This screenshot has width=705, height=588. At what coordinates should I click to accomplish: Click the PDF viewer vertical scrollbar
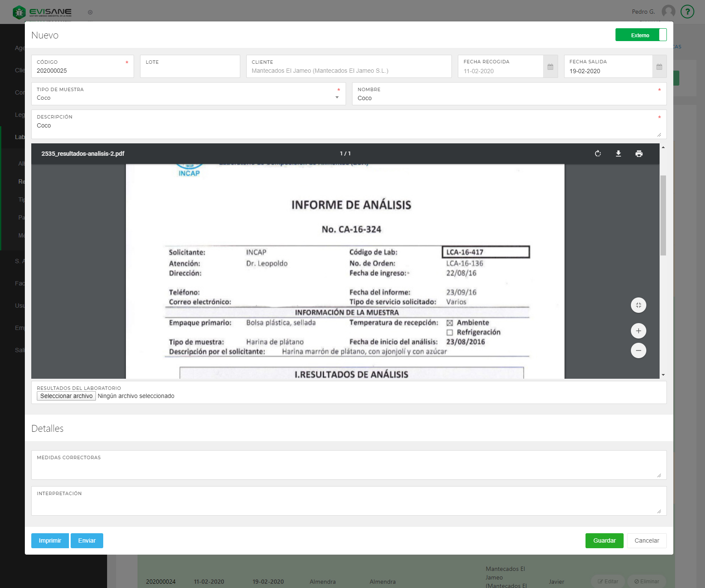[x=663, y=215]
